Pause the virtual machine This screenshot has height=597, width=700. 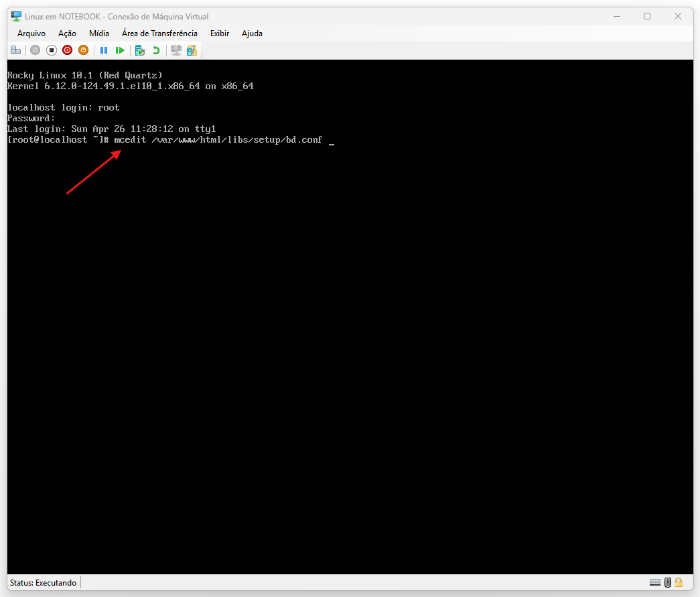(104, 50)
